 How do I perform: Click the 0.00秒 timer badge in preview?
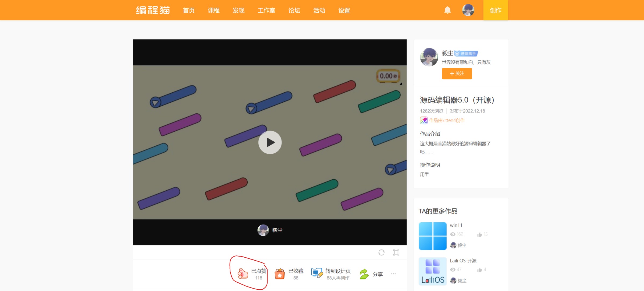[388, 76]
